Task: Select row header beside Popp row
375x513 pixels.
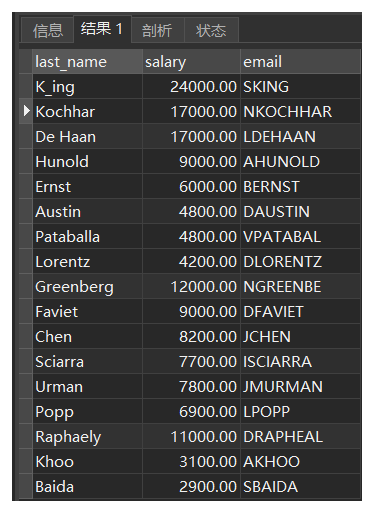Action: (26, 412)
